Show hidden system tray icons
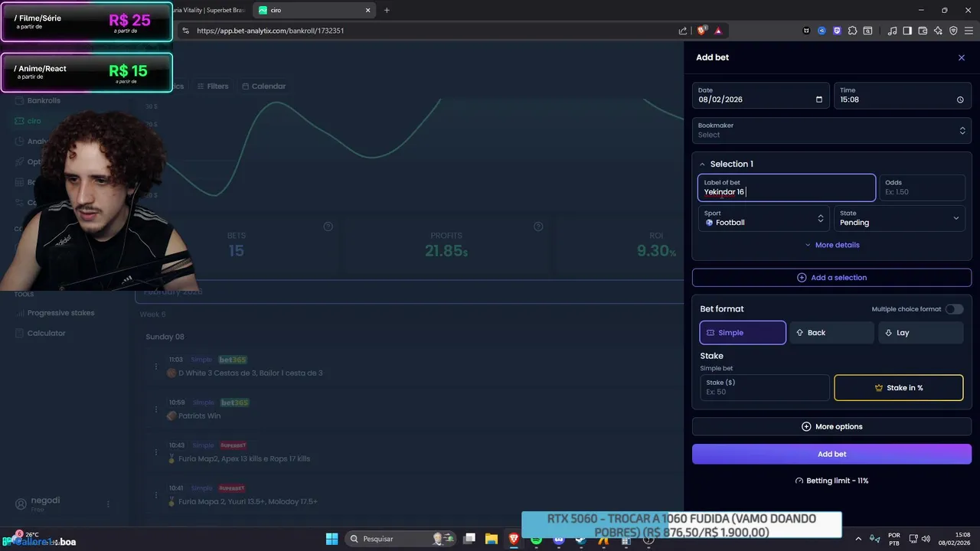The image size is (980, 551). [x=857, y=539]
